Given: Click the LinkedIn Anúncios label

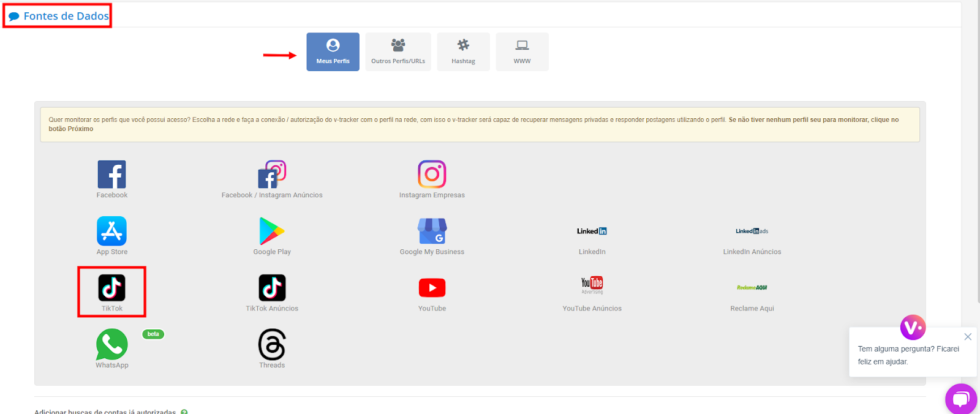Looking at the screenshot, I should point(752,252).
